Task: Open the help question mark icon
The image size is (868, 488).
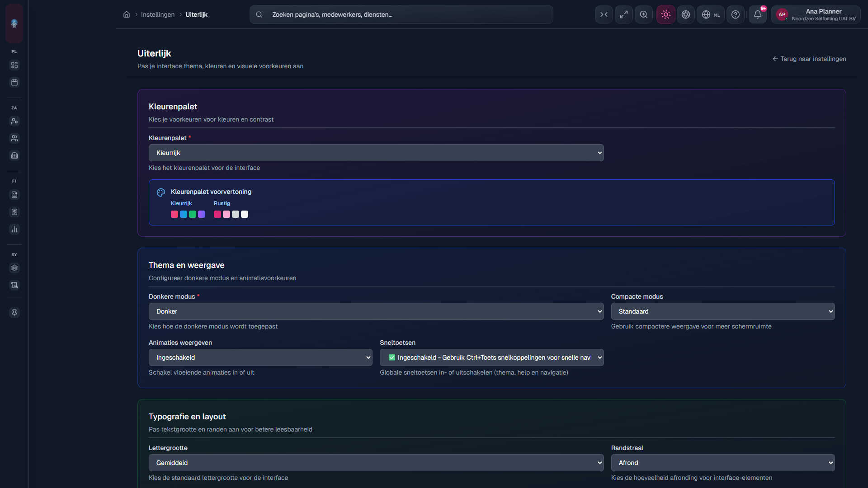Action: 736,14
